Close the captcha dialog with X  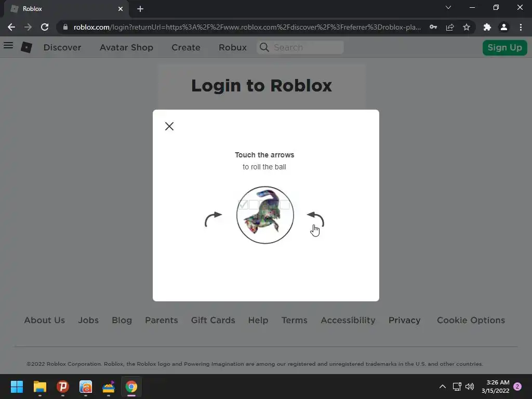(169, 126)
